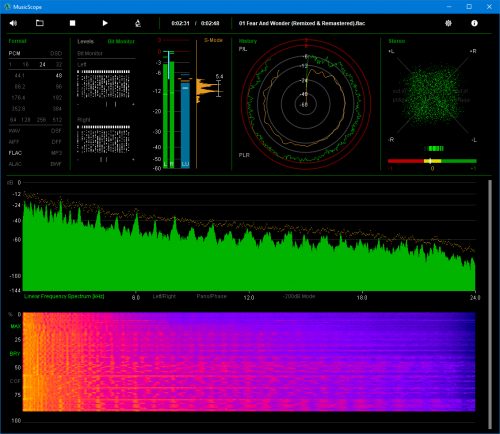Select the BRY spectrogram color scheme
Image resolution: width=500 pixels, height=434 pixels.
tap(15, 354)
